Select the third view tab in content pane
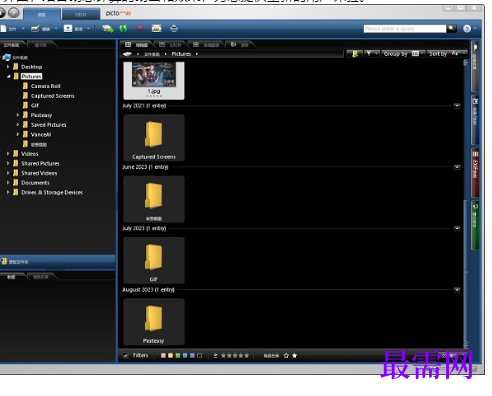Screen dimensions: 492x396 point(206,45)
